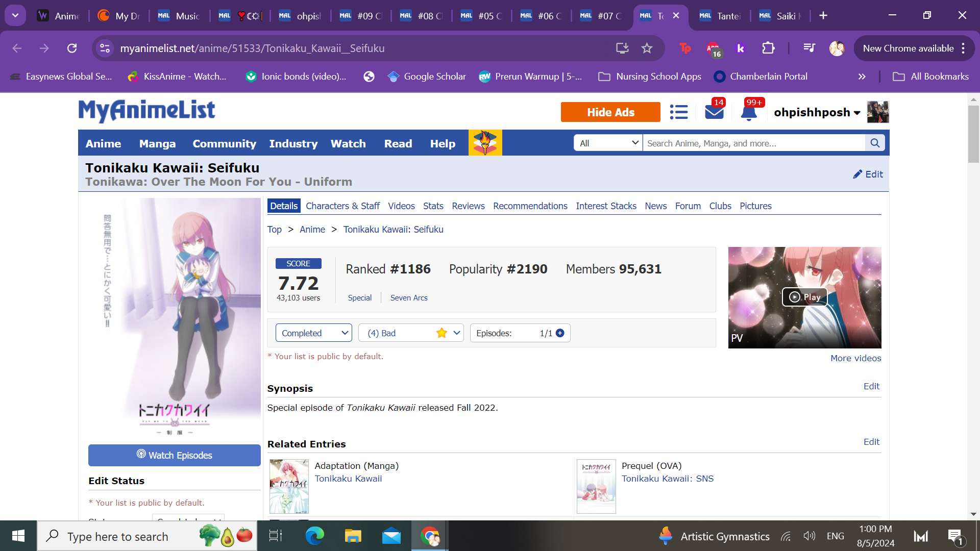Click the torch banner icon in navbar

coord(485,143)
